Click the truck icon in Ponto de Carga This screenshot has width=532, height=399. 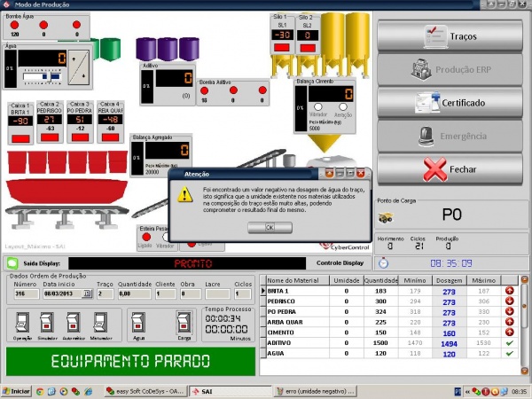389,214
